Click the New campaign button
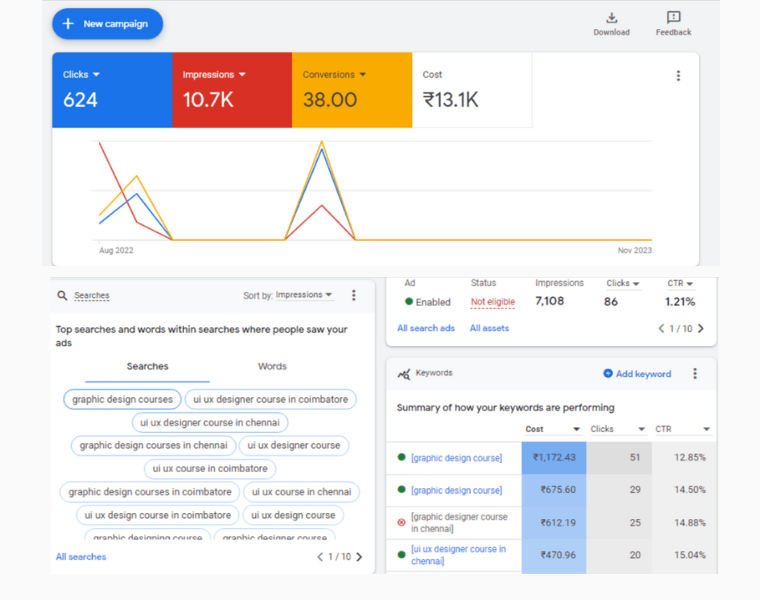Image resolution: width=760 pixels, height=600 pixels. click(x=107, y=24)
